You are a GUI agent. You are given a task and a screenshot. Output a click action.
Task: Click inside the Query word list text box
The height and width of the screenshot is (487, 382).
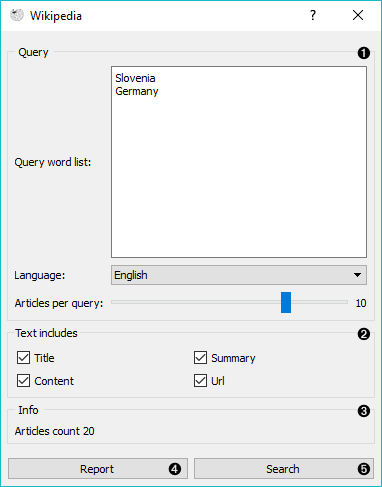coord(239,162)
